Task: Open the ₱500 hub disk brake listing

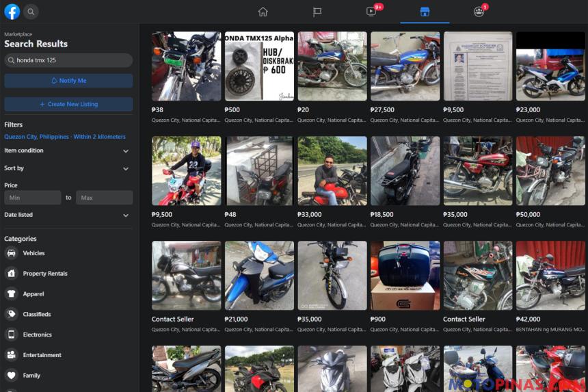Action: pyautogui.click(x=259, y=66)
